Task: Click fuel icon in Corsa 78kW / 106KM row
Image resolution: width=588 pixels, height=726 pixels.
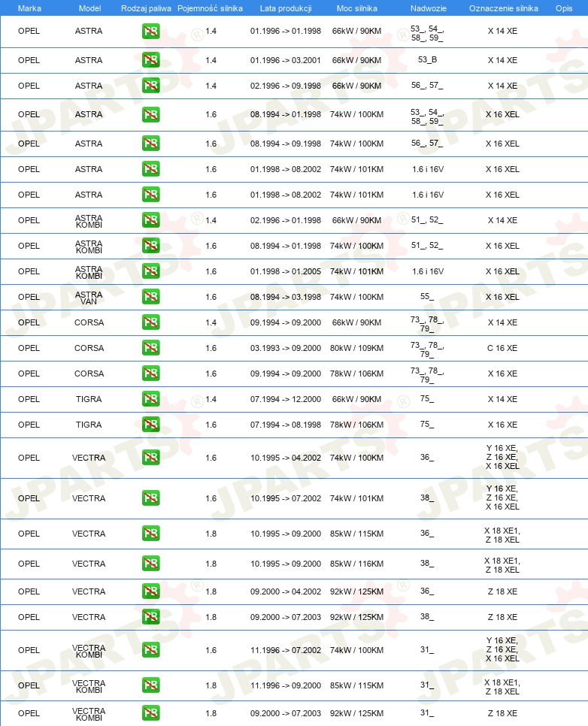Action: [x=151, y=374]
